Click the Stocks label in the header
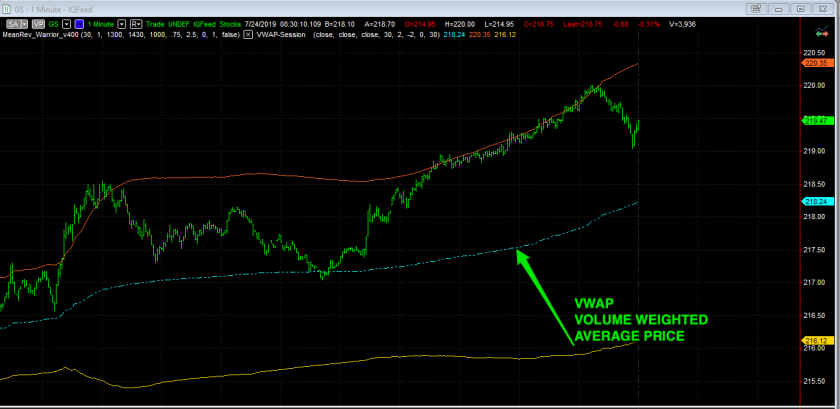The height and width of the screenshot is (409, 840). [x=230, y=24]
